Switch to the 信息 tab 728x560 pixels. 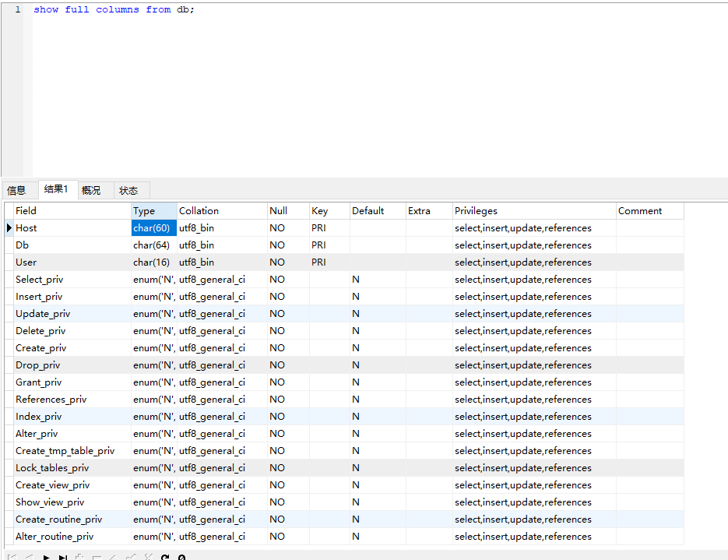[16, 190]
